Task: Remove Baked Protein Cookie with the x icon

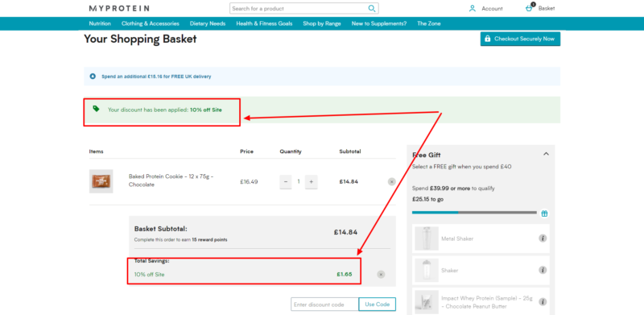Action: coord(391,182)
